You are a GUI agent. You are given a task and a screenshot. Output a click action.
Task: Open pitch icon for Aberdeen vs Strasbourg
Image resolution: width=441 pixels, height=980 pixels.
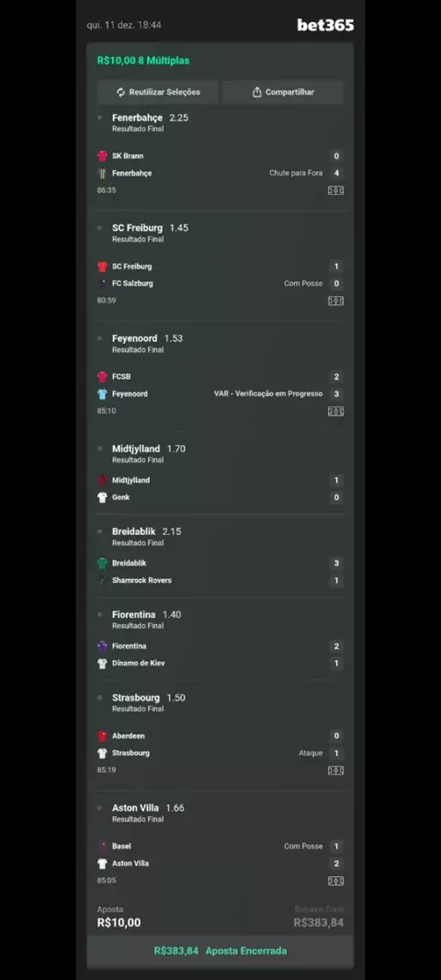pos(336,770)
